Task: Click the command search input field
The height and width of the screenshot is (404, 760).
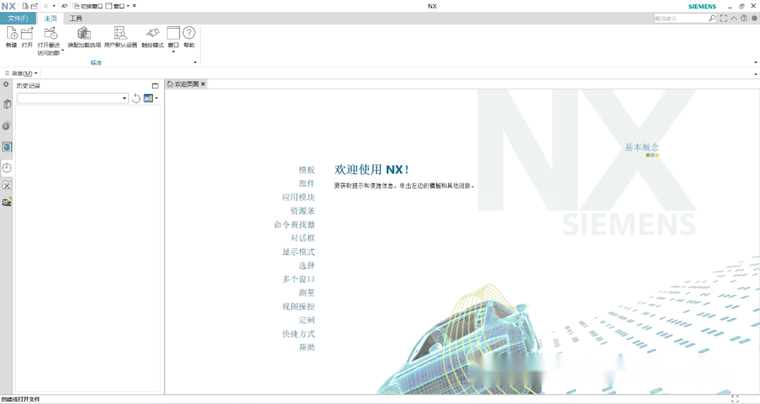Action: click(680, 18)
